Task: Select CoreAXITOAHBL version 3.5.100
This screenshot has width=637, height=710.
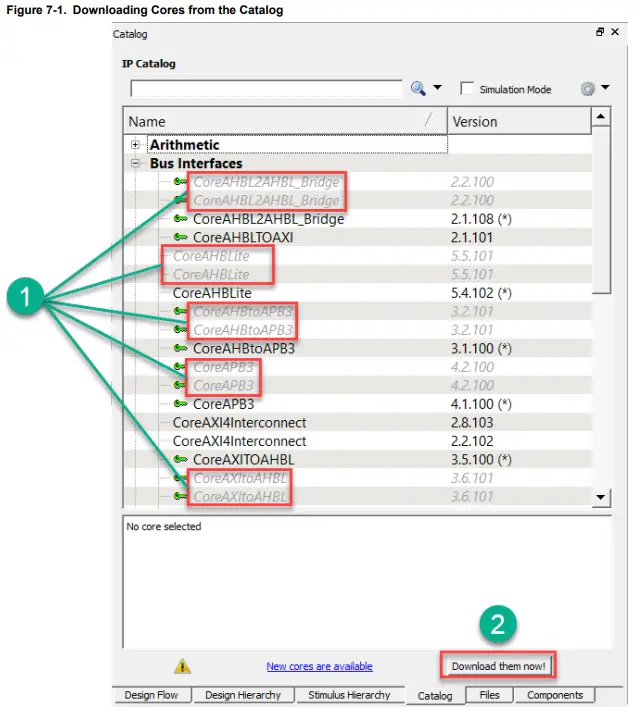Action: click(x=244, y=459)
